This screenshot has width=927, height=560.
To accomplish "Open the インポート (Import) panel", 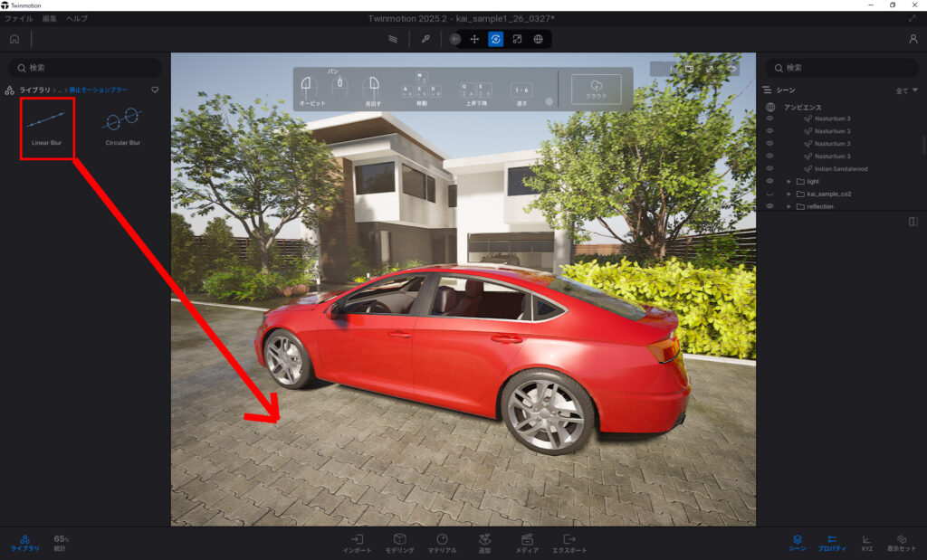I will coord(357,543).
